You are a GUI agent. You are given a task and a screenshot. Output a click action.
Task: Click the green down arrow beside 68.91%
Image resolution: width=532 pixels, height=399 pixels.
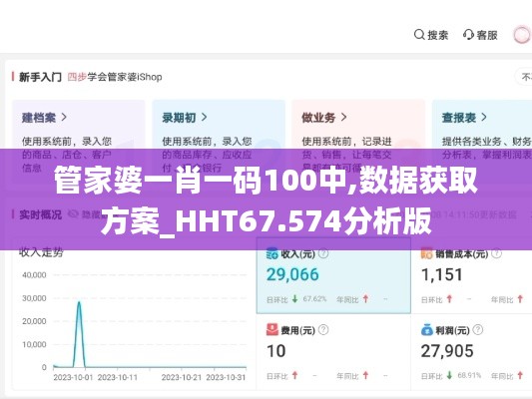tap(449, 375)
